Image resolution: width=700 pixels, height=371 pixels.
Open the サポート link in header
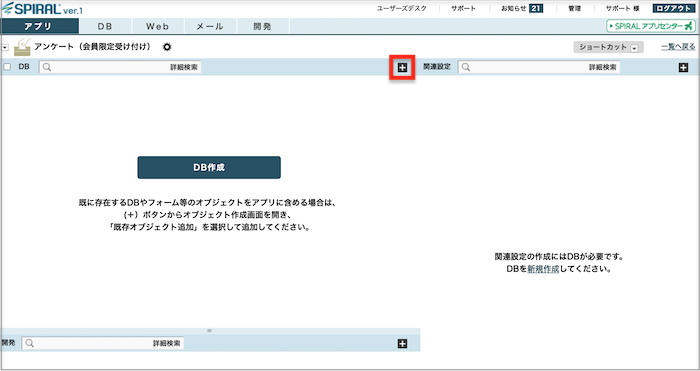[463, 8]
